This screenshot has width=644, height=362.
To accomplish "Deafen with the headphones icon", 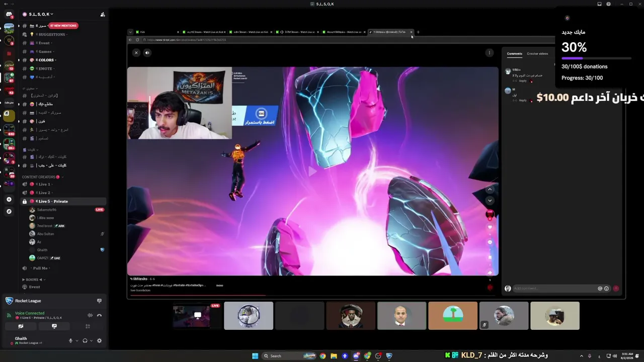I will tap(85, 340).
